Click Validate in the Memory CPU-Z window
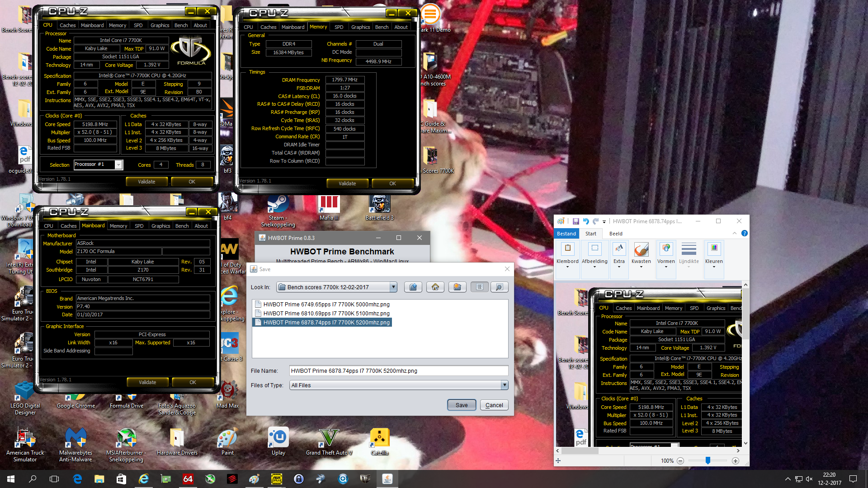 click(x=347, y=183)
